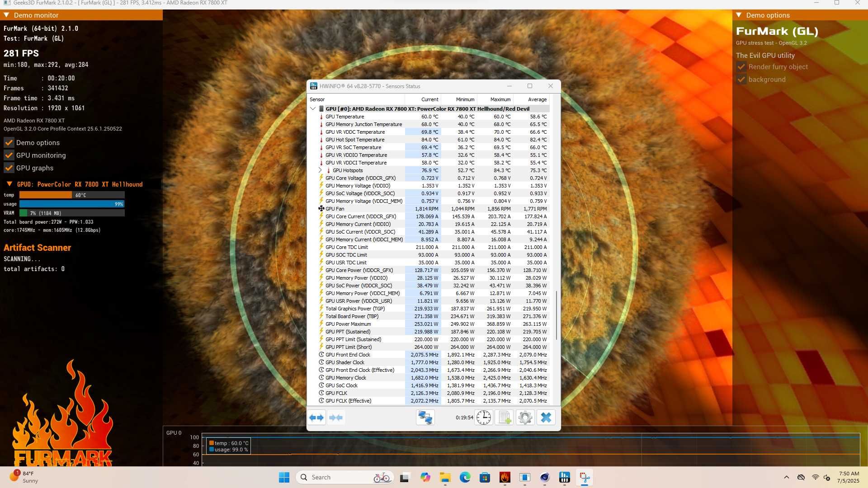
Task: Sort by the Sensor column header
Action: [x=356, y=99]
